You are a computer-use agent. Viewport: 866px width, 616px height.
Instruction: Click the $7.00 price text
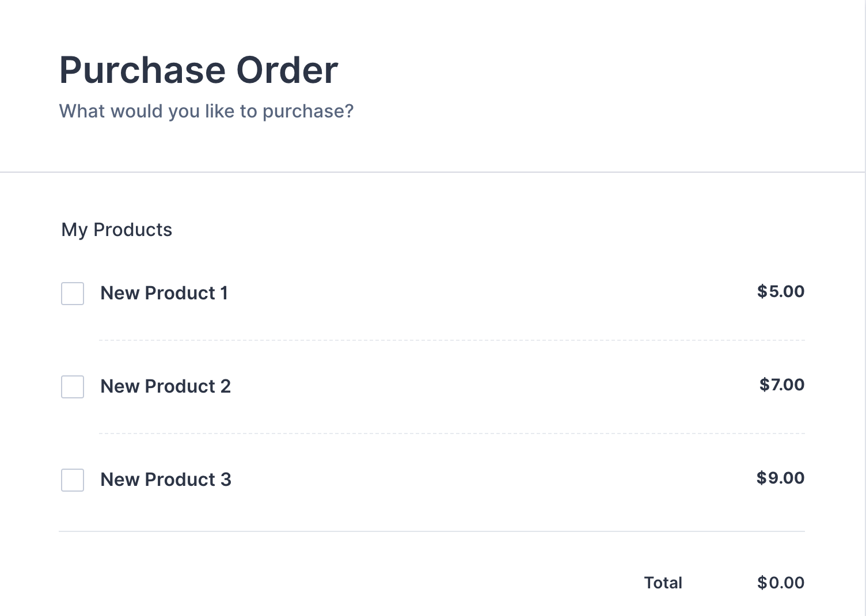coord(781,385)
